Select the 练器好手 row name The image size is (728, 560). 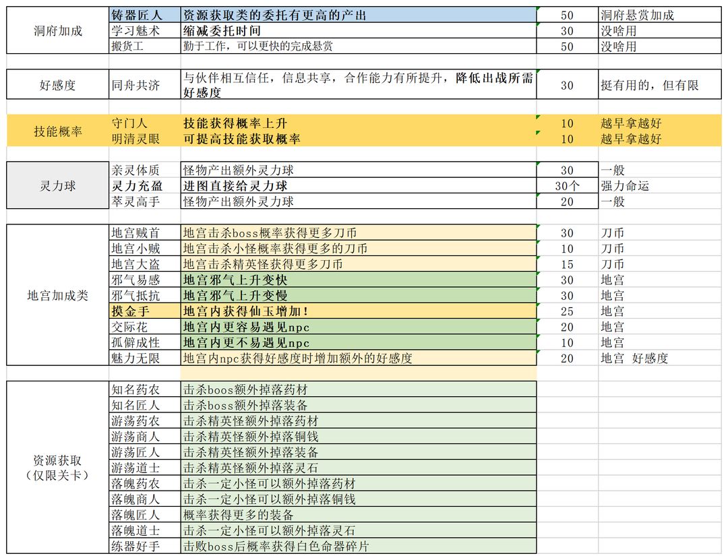coord(145,546)
